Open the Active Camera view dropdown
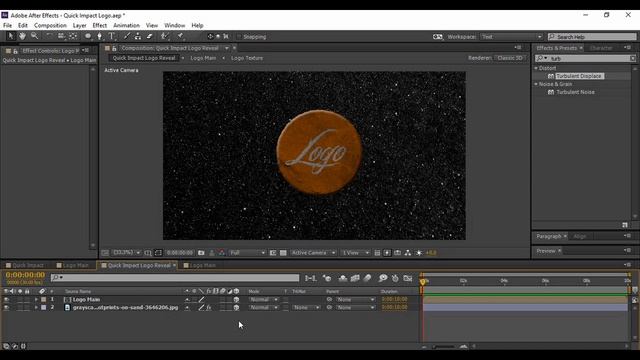Screen dimensions: 640x360 (313, 253)
